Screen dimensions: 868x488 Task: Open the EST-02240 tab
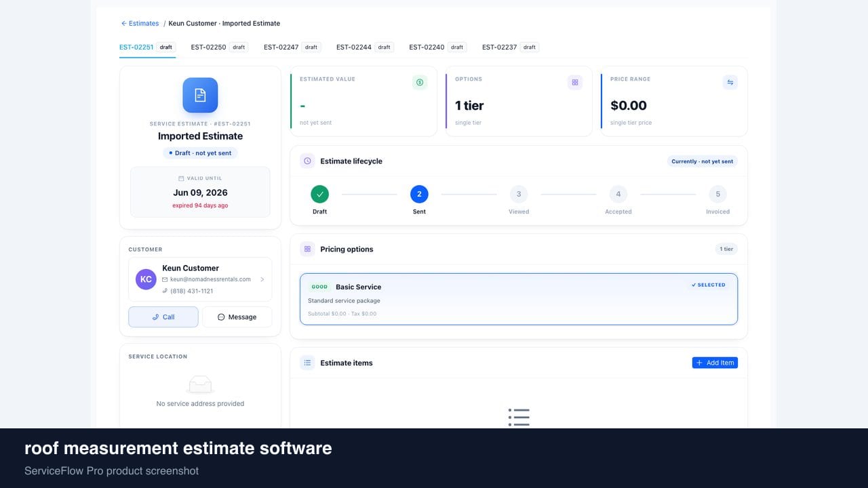(438, 47)
